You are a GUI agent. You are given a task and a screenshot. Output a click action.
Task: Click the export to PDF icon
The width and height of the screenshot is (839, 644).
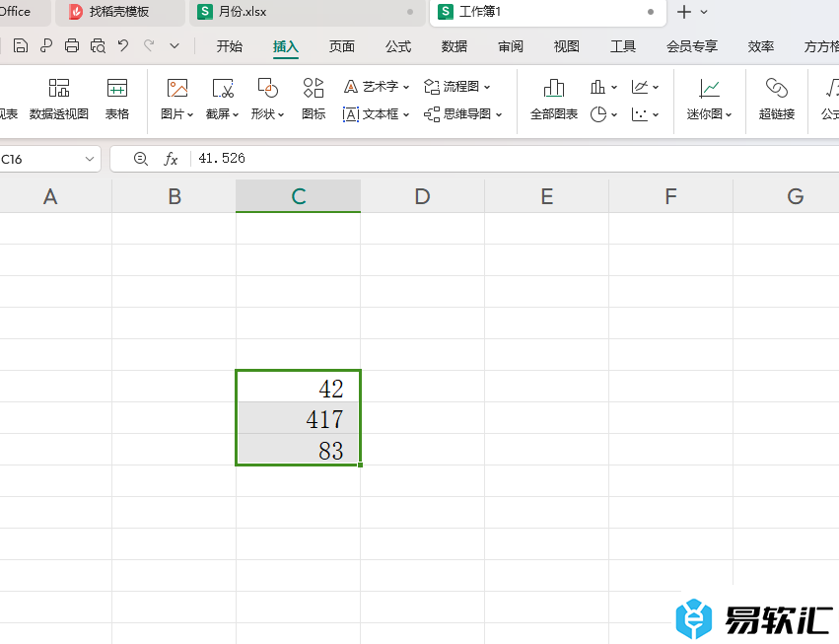[x=46, y=46]
